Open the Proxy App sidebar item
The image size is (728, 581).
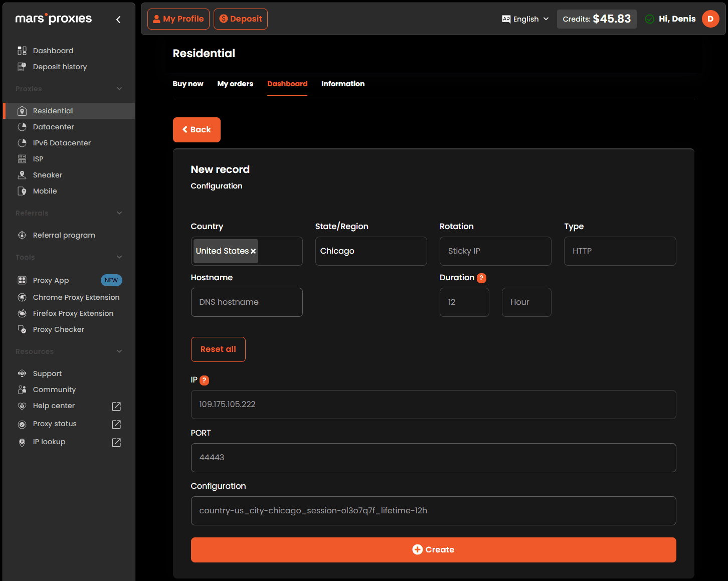pos(51,280)
